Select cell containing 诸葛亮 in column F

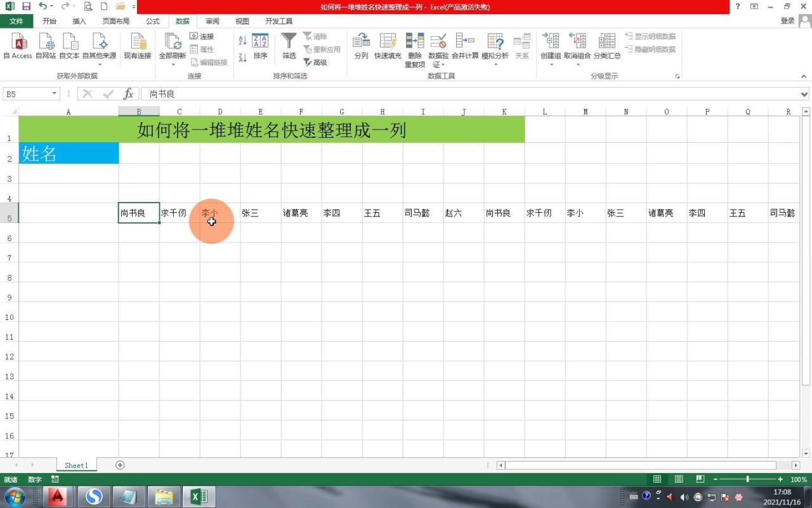coord(301,213)
